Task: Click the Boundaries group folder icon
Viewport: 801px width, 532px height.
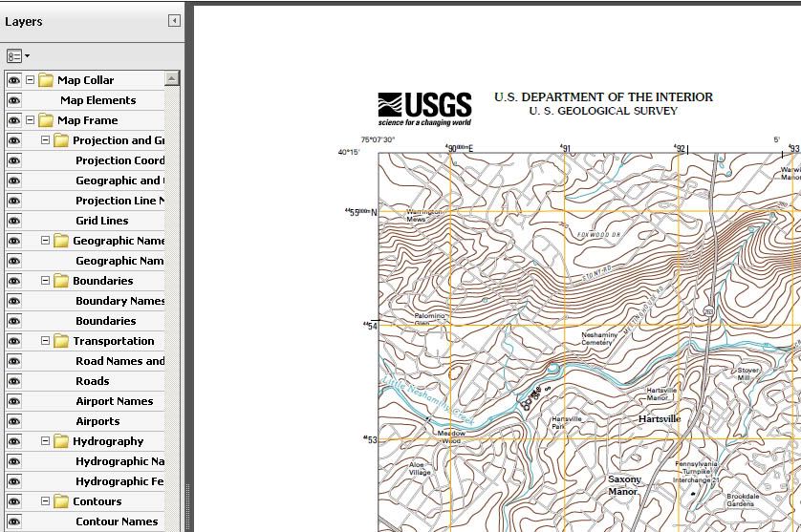Action: [x=61, y=281]
